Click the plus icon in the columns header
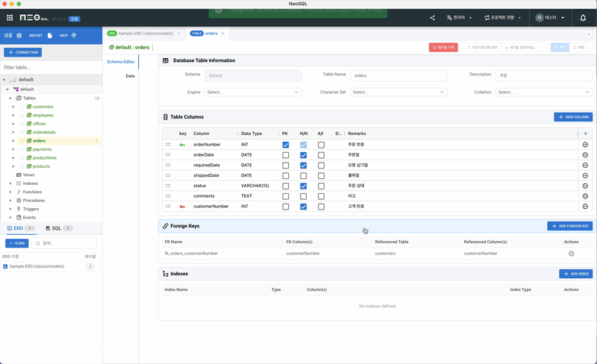597x364 pixels. (585, 133)
